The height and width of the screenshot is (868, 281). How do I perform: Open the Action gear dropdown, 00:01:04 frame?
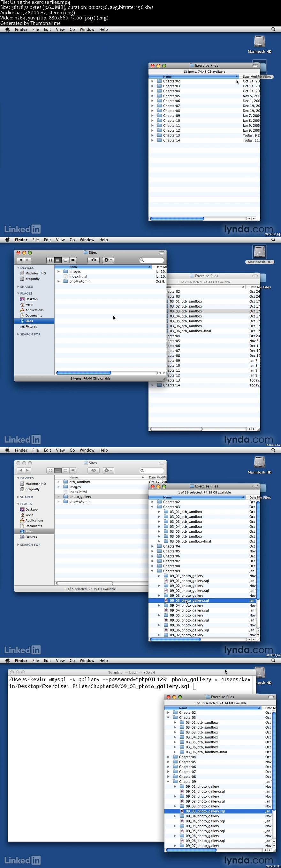click(x=108, y=260)
